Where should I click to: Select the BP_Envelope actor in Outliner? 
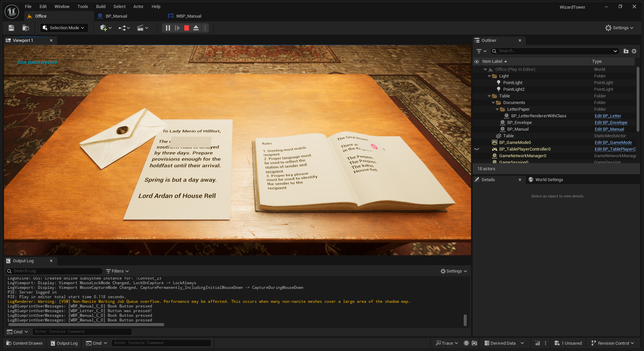[x=519, y=122]
